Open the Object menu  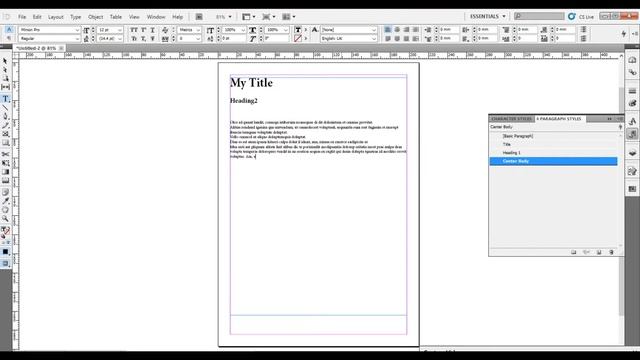click(96, 17)
